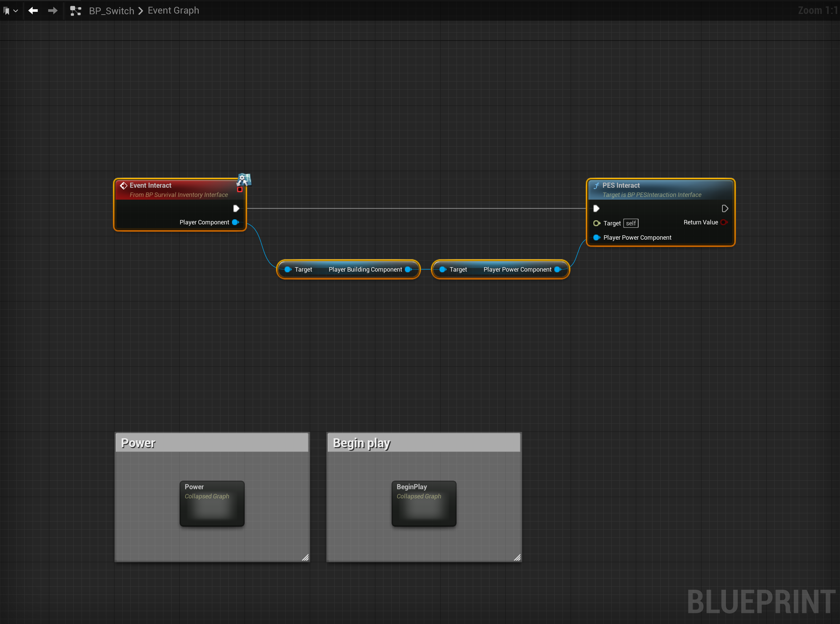Click the Player Power Component input pin
Image resolution: width=840 pixels, height=624 pixels.
click(596, 238)
